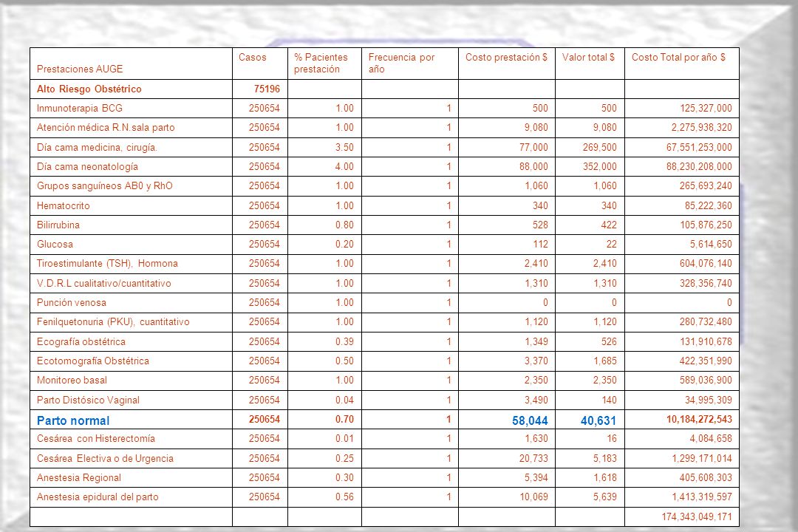Click 'Cesárea Electiva o de Urgencia'

[x=105, y=458]
